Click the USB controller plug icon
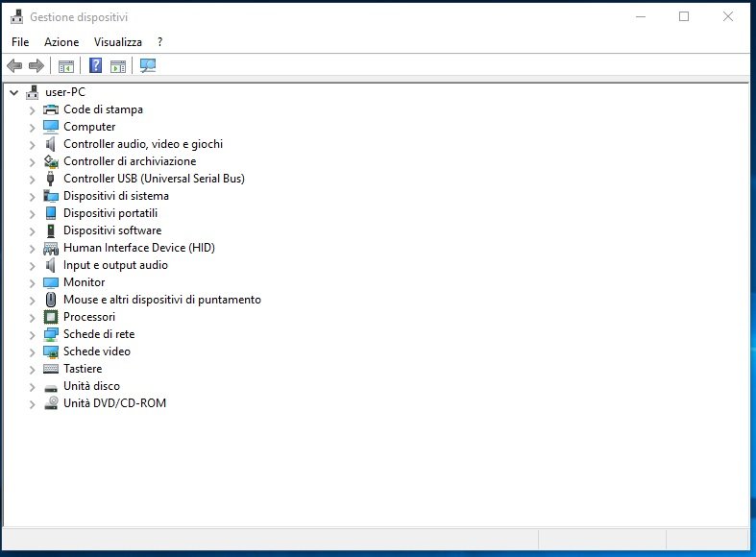 tap(50, 179)
